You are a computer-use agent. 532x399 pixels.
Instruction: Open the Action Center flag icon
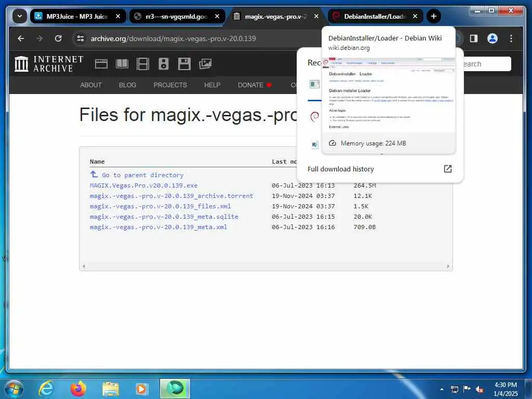[x=467, y=389]
